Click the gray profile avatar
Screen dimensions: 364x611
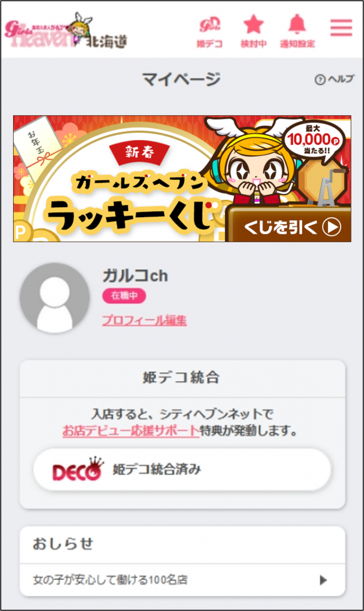pyautogui.click(x=54, y=298)
